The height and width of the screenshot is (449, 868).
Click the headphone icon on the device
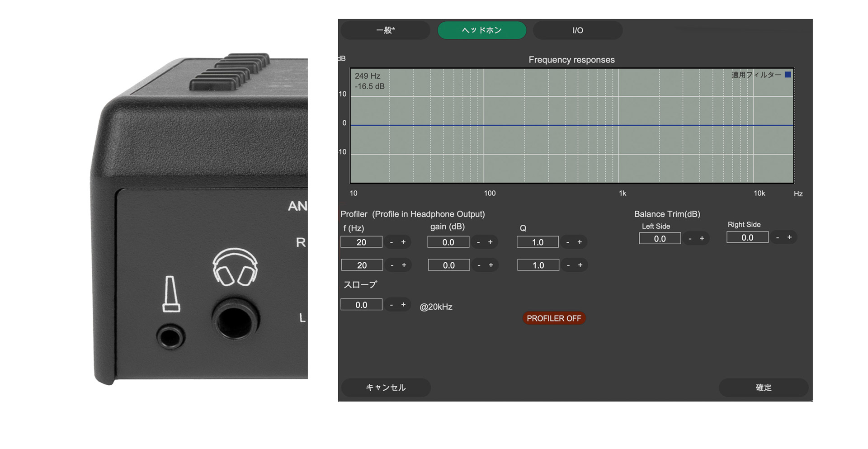235,267
